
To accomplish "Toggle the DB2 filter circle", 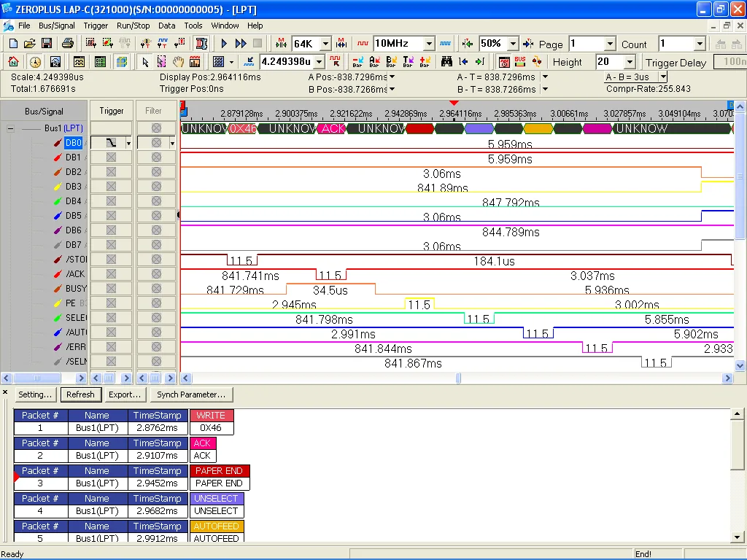I will [156, 172].
